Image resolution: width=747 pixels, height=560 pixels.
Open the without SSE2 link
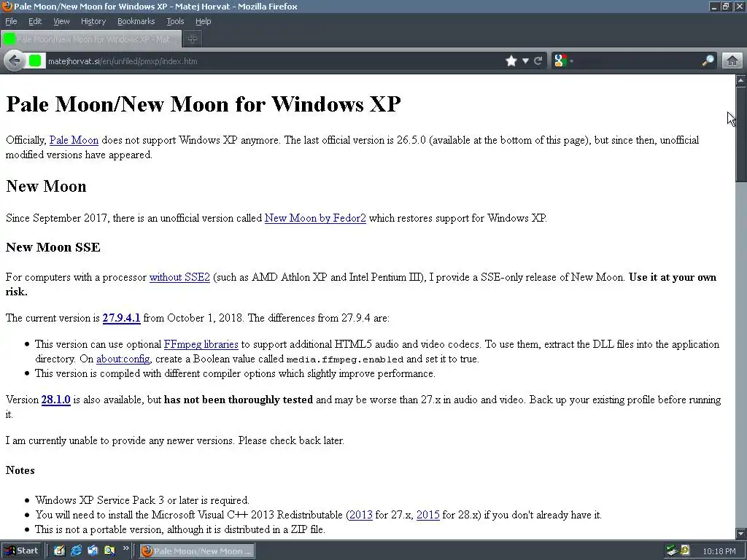[x=179, y=277]
